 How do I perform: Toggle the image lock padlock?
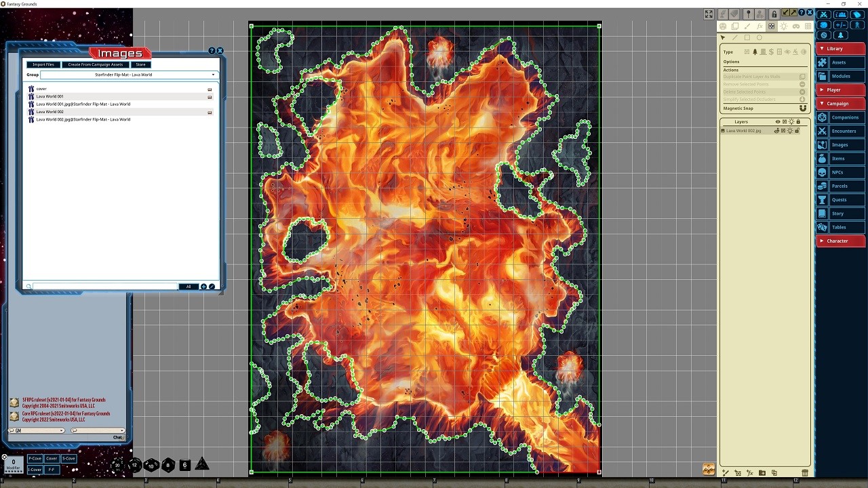tap(774, 14)
